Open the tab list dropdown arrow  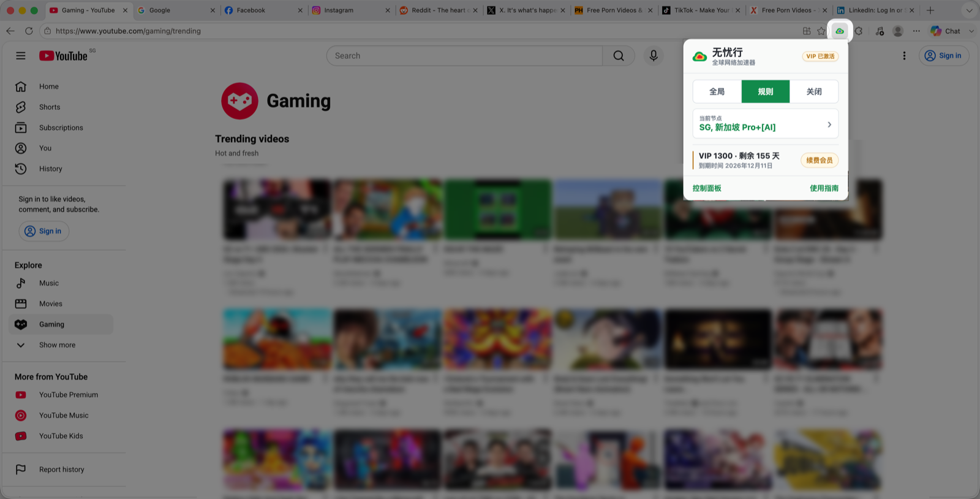coord(969,10)
